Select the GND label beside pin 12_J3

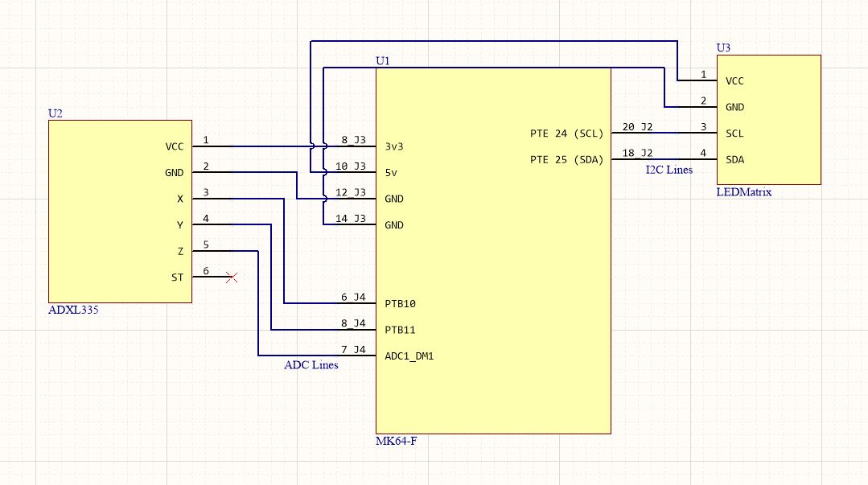click(x=394, y=199)
